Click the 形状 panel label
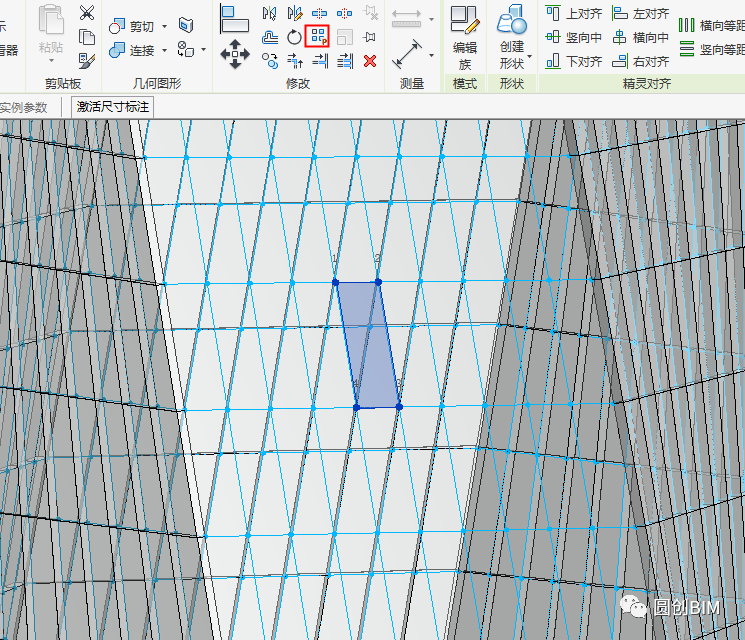This screenshot has width=745, height=640. (512, 84)
